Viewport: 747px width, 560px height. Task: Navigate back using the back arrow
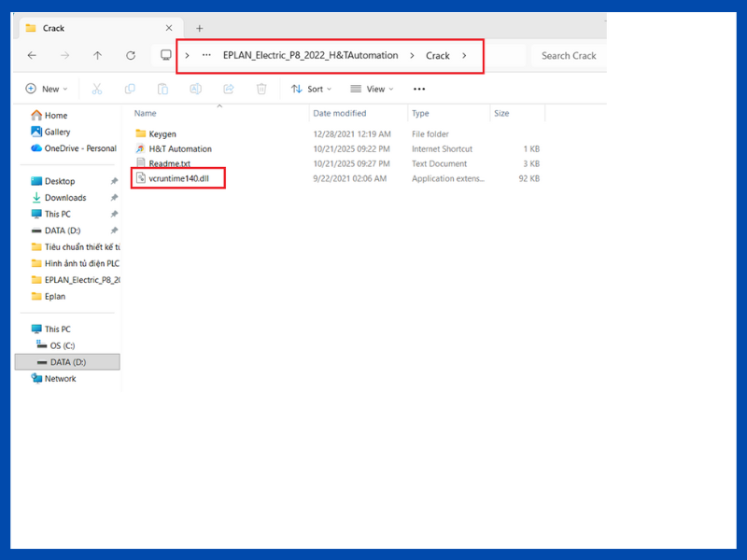point(32,55)
